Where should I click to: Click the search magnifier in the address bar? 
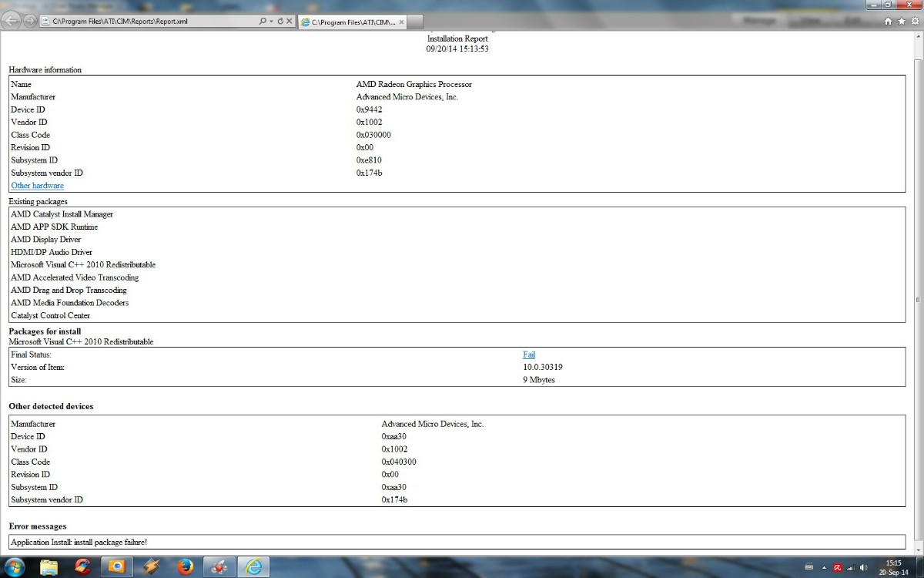coord(263,22)
